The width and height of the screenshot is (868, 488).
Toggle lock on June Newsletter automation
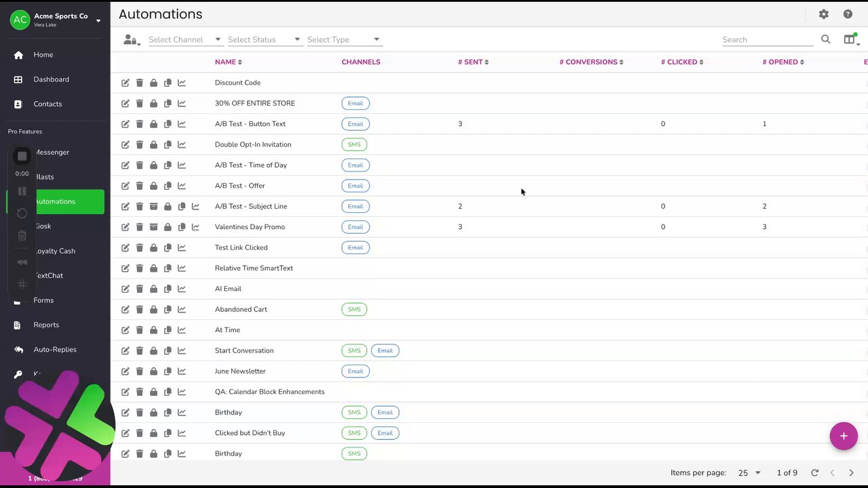tap(153, 371)
